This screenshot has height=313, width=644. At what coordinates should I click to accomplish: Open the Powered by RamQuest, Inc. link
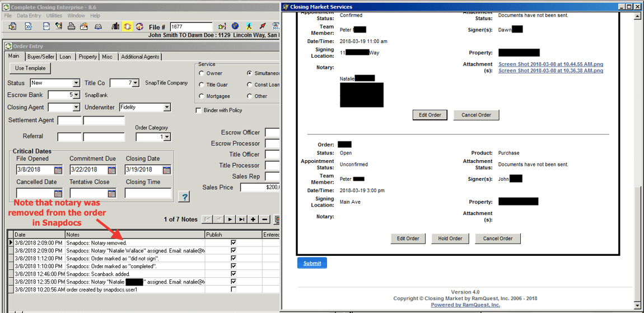[x=465, y=305]
